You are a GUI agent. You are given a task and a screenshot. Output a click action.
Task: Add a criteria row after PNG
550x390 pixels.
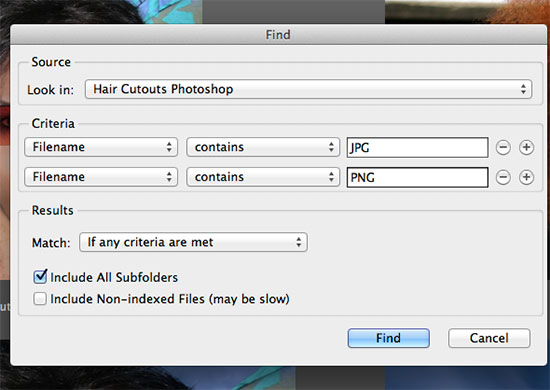(x=526, y=177)
